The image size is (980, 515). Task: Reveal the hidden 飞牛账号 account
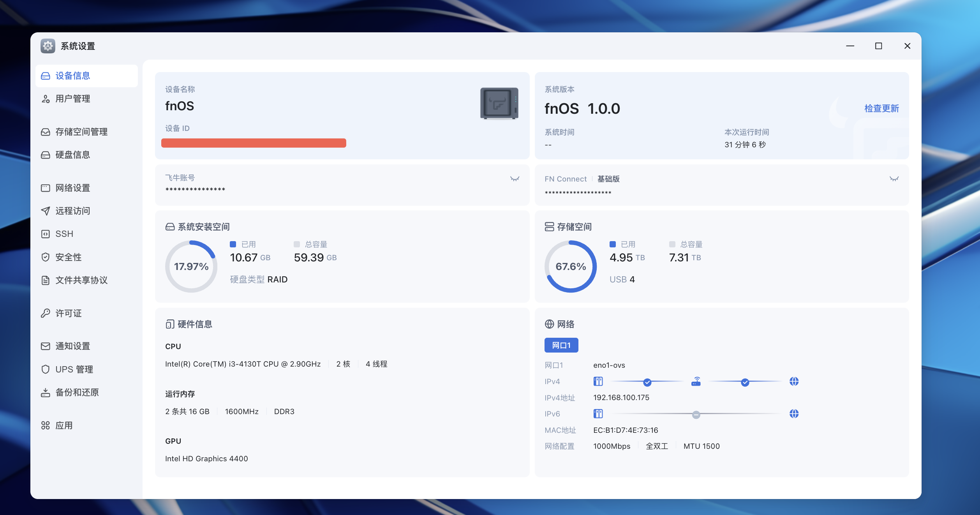(515, 179)
